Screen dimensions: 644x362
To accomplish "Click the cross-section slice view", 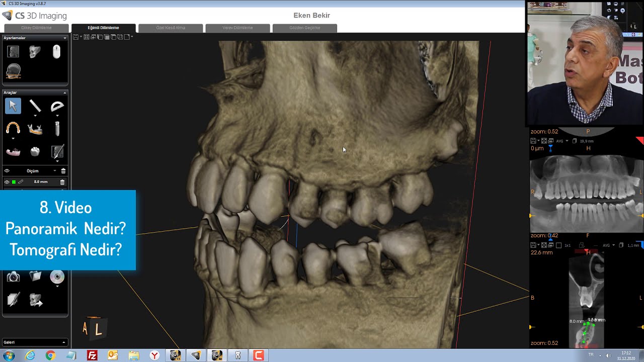I will (x=586, y=301).
